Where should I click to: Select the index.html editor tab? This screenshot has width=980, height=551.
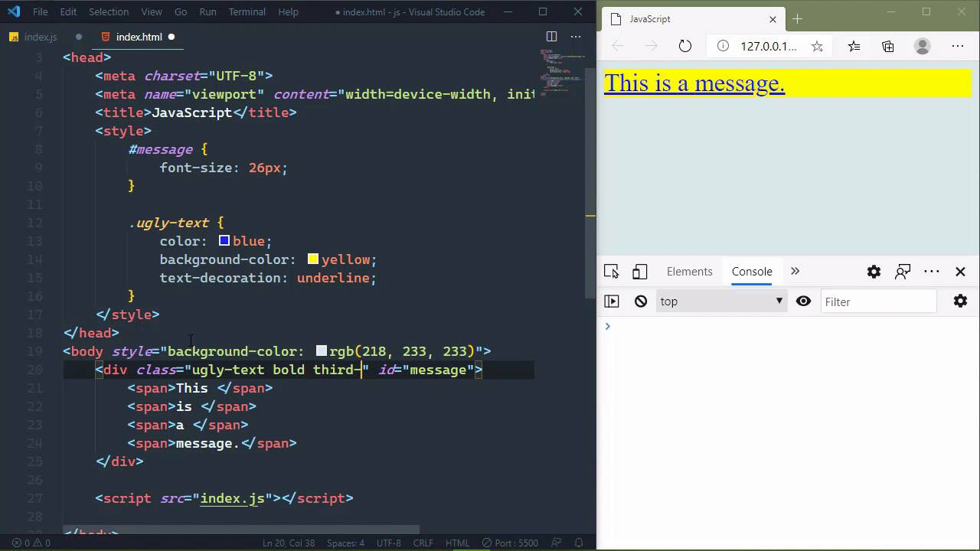pos(139,37)
